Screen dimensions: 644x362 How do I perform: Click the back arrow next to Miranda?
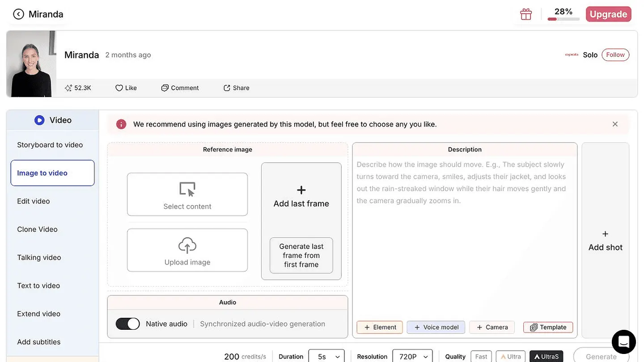point(18,14)
